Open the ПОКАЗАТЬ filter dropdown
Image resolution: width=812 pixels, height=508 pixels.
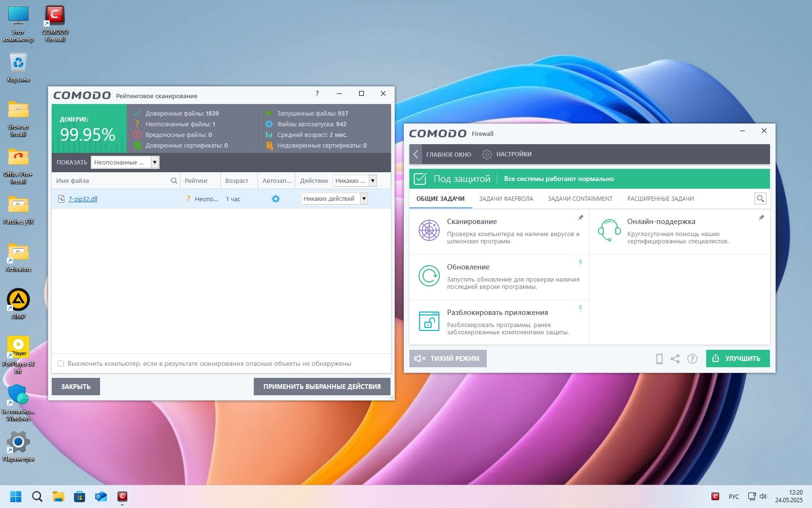[155, 163]
